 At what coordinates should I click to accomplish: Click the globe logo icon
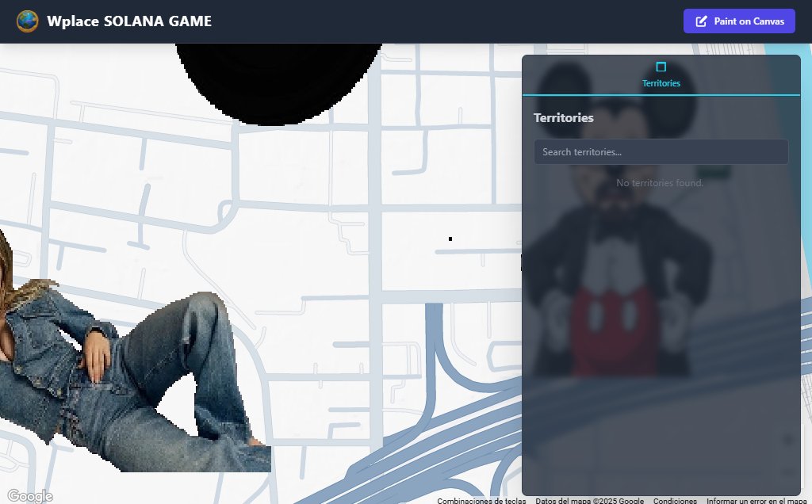click(28, 21)
